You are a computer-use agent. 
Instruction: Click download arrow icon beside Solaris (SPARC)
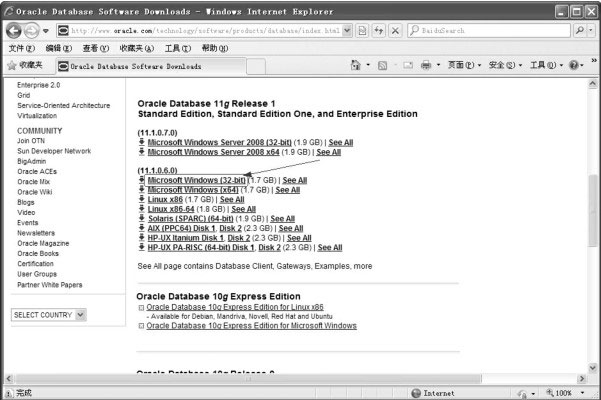tap(141, 218)
